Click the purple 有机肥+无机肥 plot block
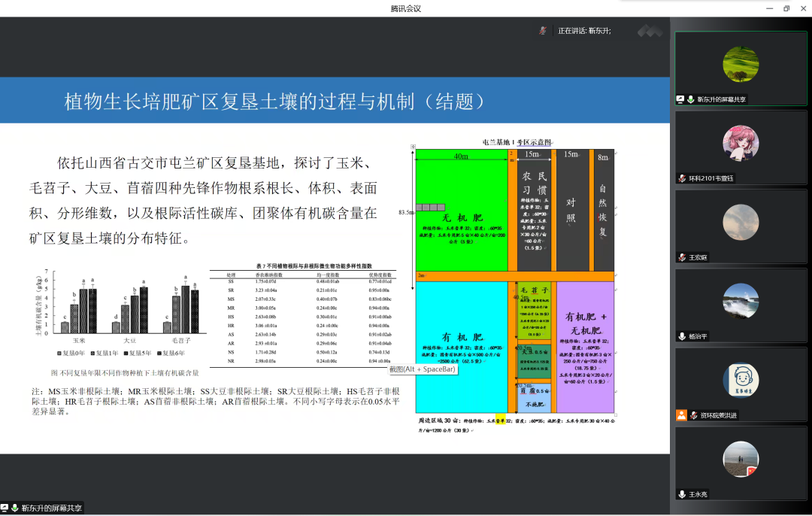Screen dimensions: 812x516 (585, 347)
